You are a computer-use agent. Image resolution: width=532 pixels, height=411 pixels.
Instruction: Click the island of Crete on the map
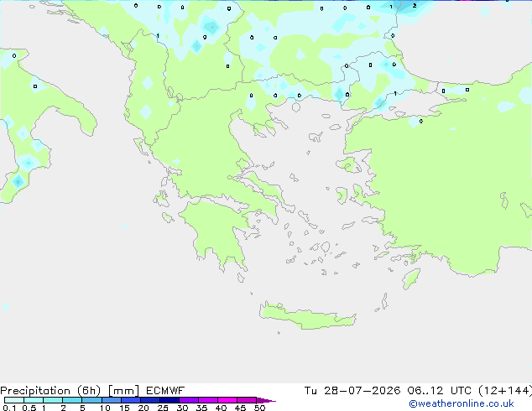307,316
